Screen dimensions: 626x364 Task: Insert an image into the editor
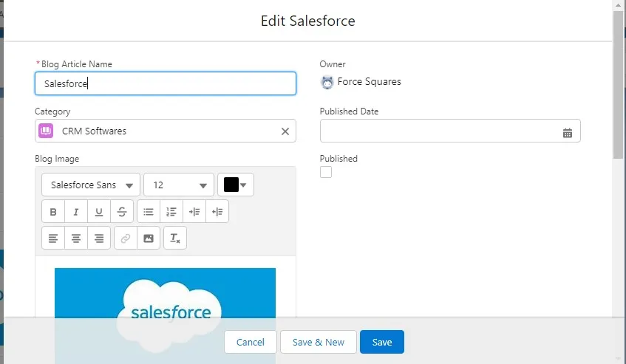point(149,238)
